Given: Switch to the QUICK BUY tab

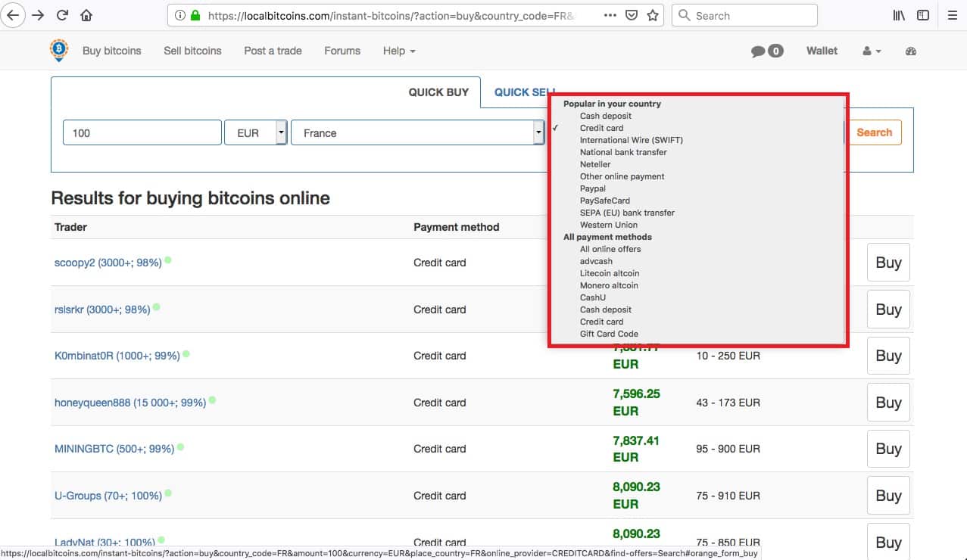Looking at the screenshot, I should coord(438,92).
